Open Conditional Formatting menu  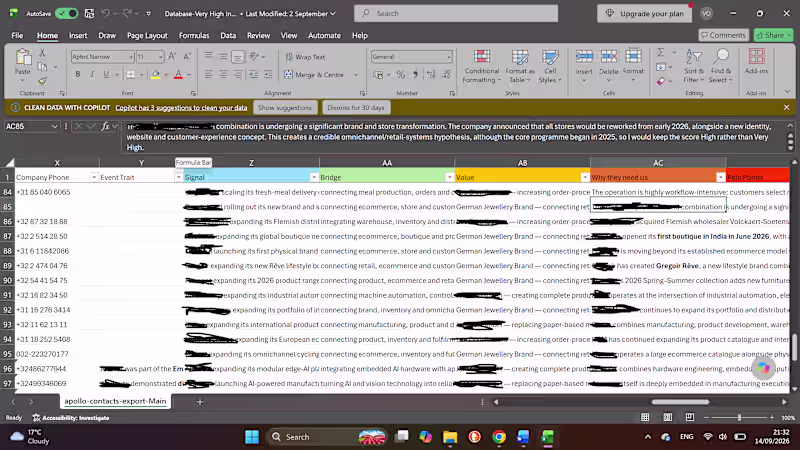[481, 66]
